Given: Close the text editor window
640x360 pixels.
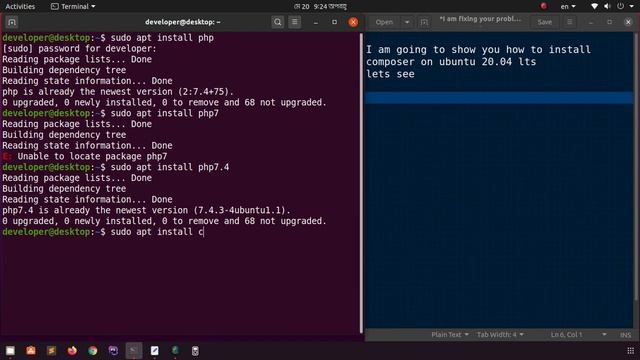Looking at the screenshot, I should coord(628,22).
